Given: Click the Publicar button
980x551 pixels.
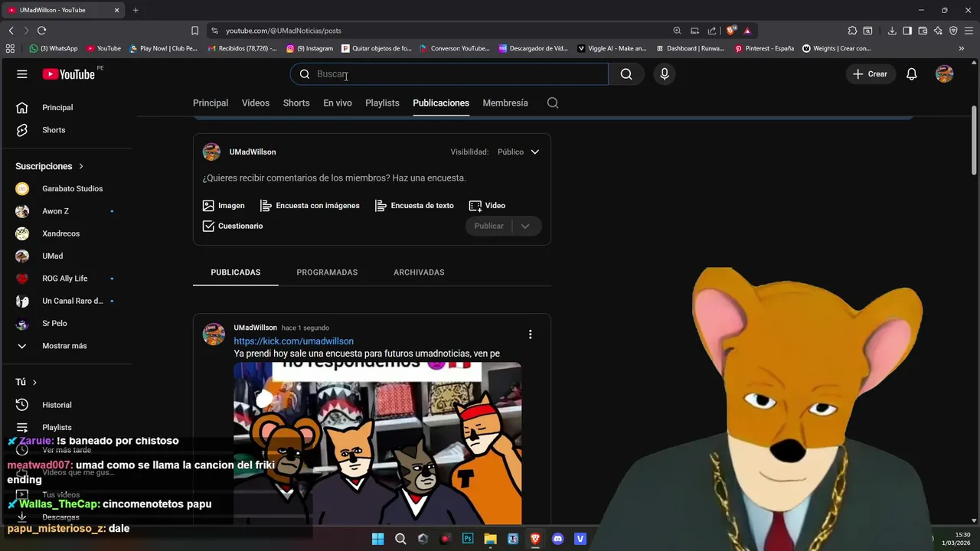Looking at the screenshot, I should pyautogui.click(x=489, y=227).
